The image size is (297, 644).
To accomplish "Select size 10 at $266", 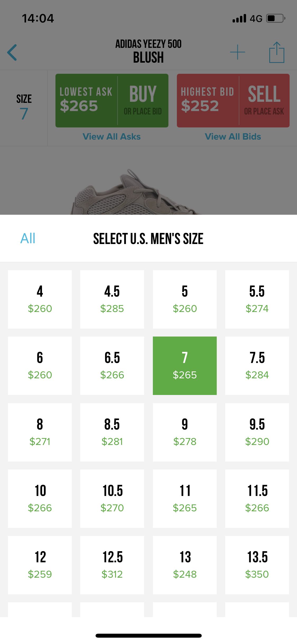I will 40,499.
